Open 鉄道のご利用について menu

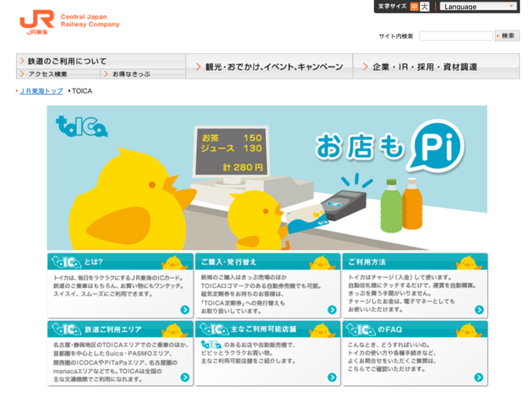[100, 61]
